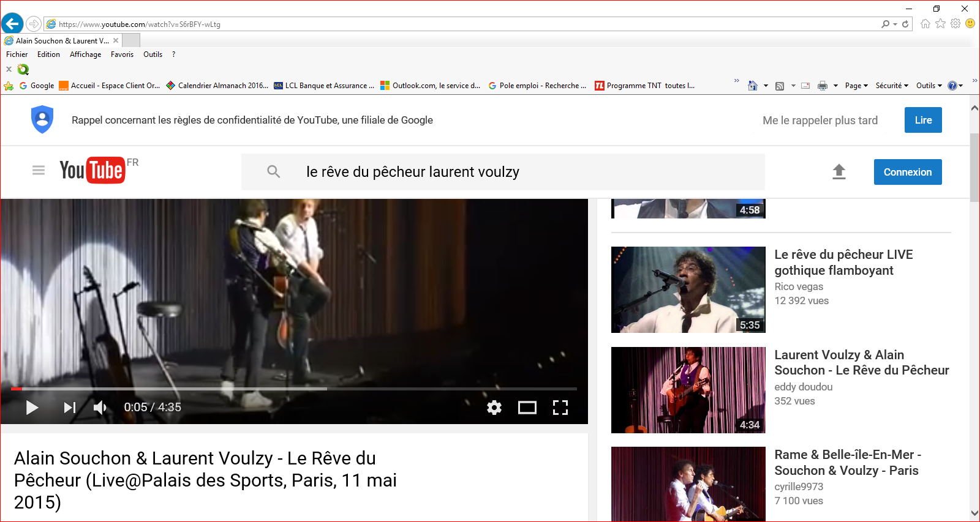Open the Favoris menu

[x=122, y=54]
